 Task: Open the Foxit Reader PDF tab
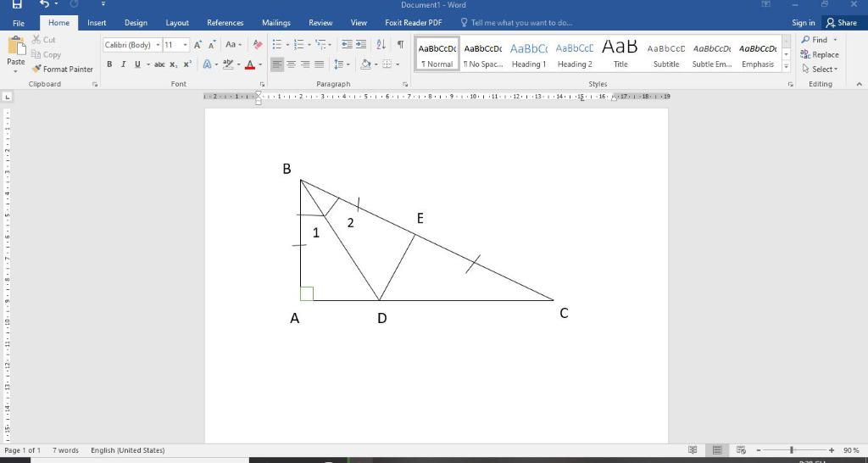tap(414, 23)
